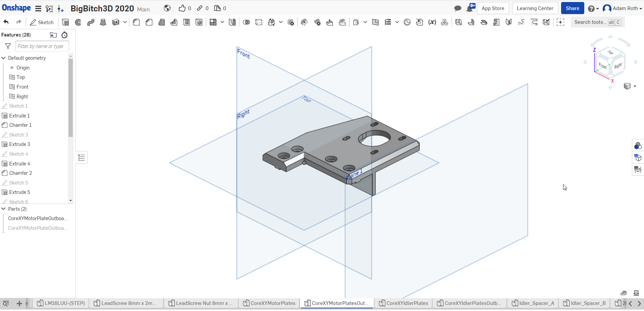Open the Helix tool dropdown
Screen dimensions: 644x311
pos(397,22)
